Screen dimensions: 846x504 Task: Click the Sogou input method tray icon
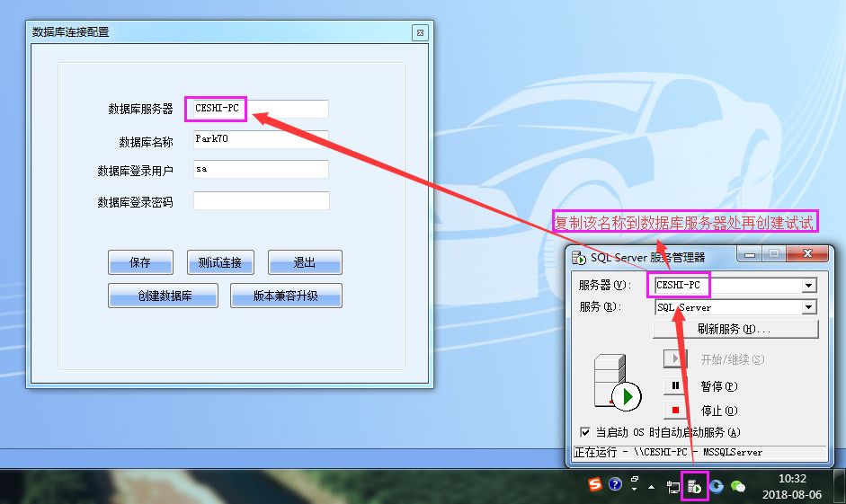[594, 484]
